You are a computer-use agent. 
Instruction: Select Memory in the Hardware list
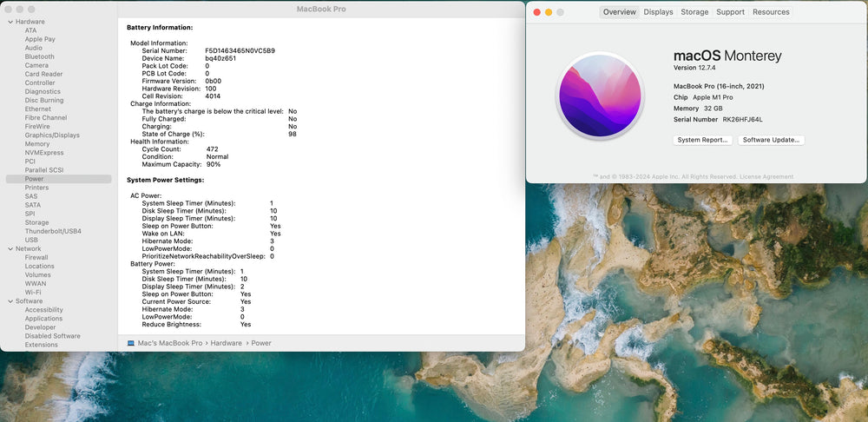37,144
